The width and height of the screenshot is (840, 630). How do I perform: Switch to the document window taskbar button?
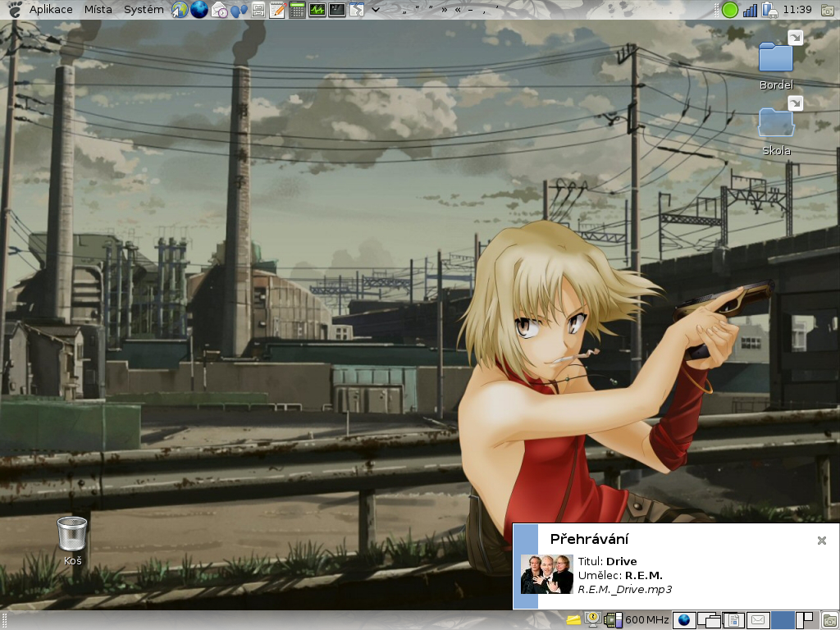(733, 620)
